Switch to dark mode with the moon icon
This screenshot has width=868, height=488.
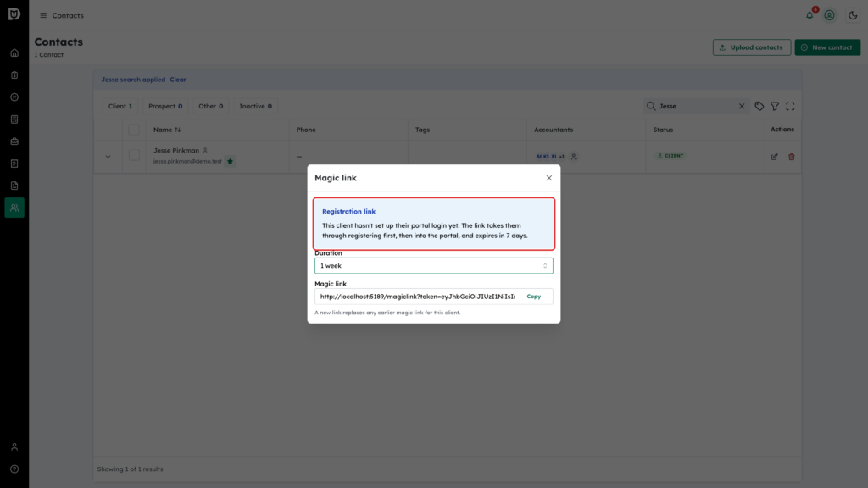853,15
